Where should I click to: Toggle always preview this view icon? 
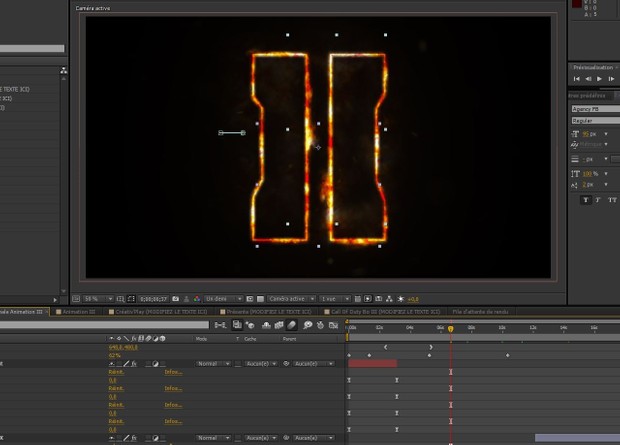[76, 299]
